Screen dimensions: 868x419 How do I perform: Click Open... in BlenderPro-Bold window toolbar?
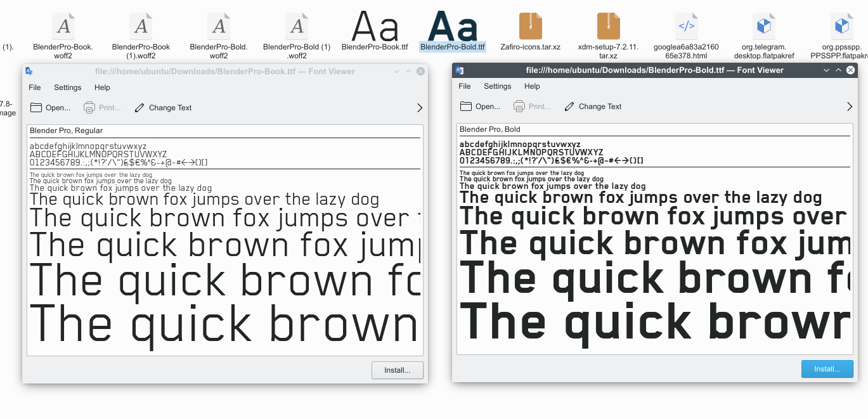click(x=481, y=106)
